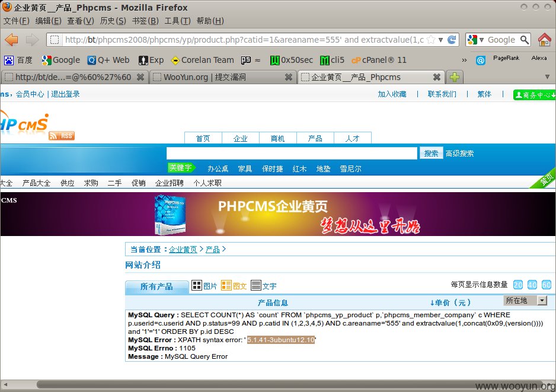Click the forward navigation arrow

tap(32, 40)
